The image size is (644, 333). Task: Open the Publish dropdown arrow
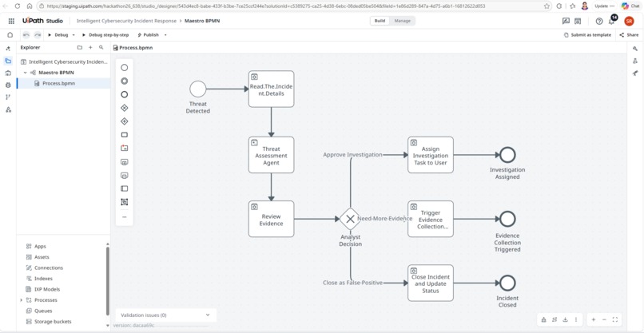click(x=165, y=35)
